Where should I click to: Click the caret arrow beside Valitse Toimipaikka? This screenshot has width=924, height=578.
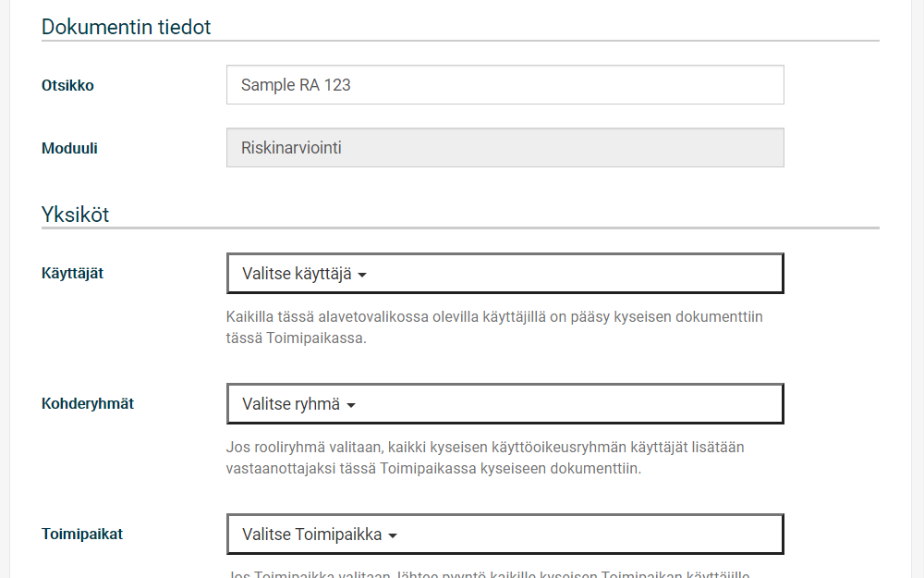point(393,535)
